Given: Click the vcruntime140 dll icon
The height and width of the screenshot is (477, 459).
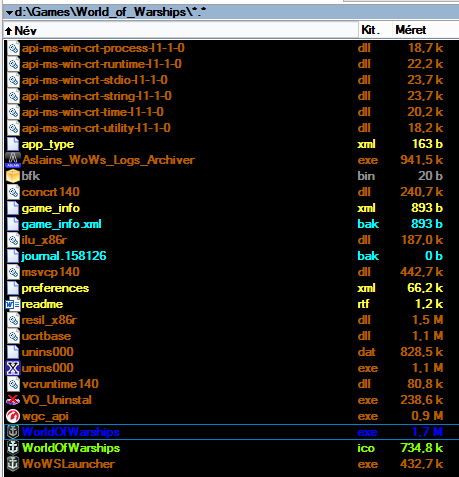Looking at the screenshot, I should point(13,384).
